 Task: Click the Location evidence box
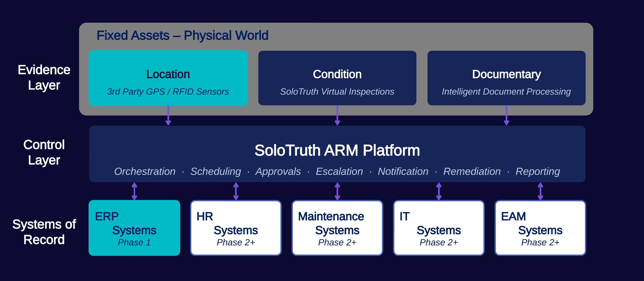(168, 78)
